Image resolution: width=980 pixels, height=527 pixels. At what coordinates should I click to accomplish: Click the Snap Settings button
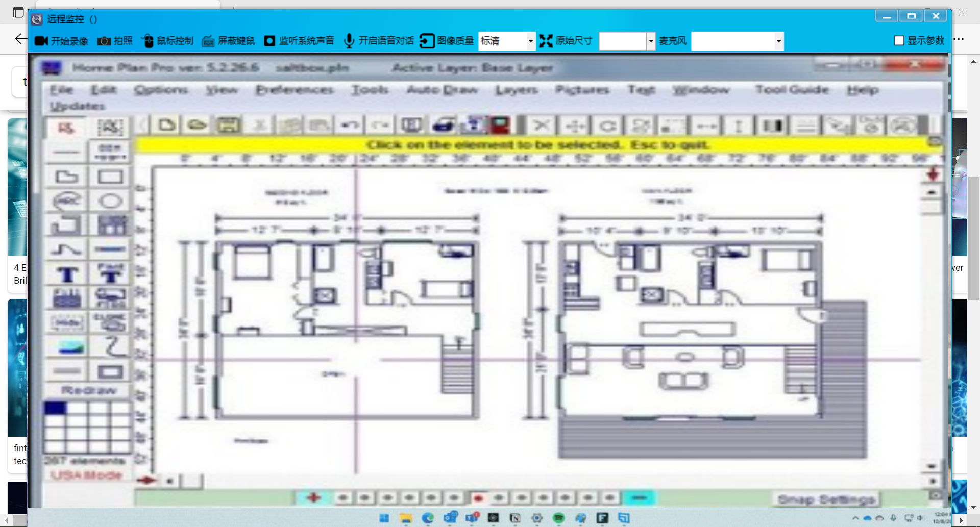[826, 499]
